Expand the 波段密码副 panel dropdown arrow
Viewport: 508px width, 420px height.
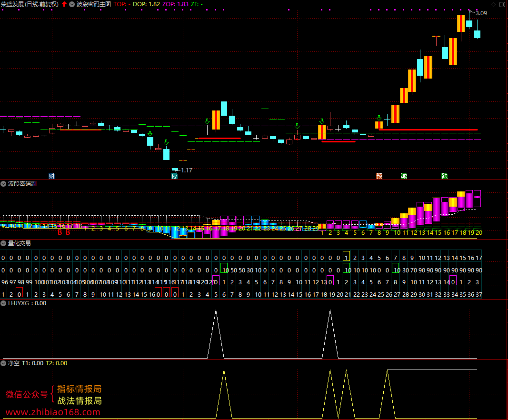(3, 184)
